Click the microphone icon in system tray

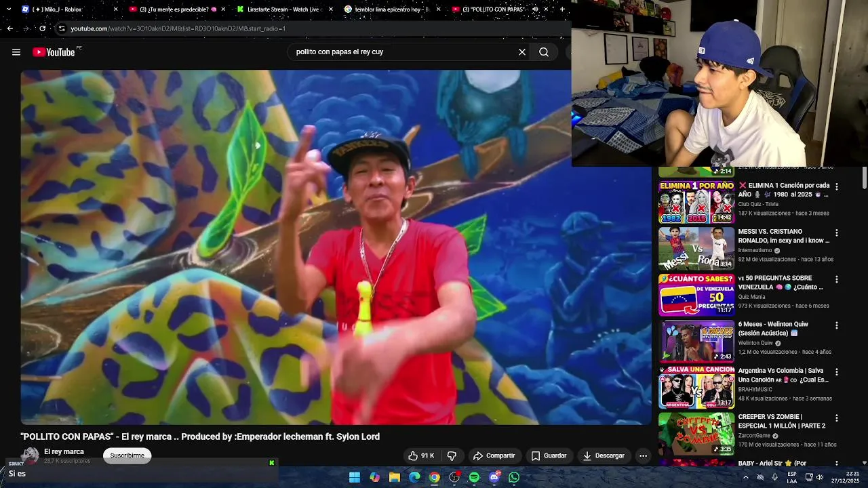[x=774, y=477]
